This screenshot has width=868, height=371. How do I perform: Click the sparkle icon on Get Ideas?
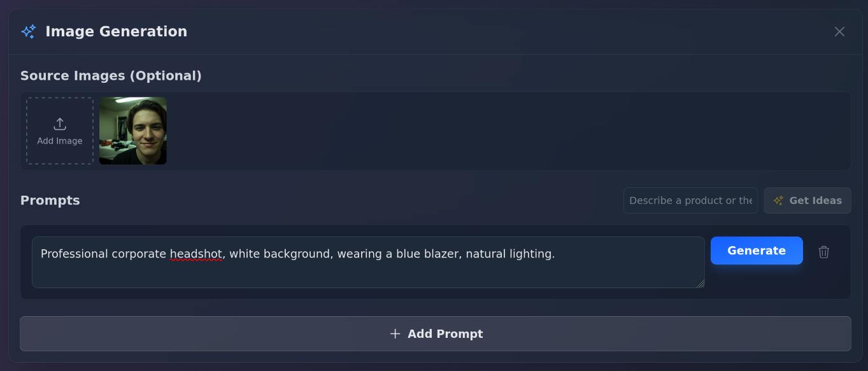click(x=778, y=201)
